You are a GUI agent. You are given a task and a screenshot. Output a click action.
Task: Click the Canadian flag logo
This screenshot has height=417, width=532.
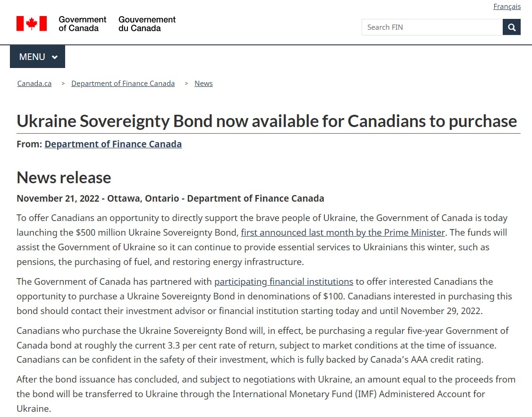coord(32,24)
